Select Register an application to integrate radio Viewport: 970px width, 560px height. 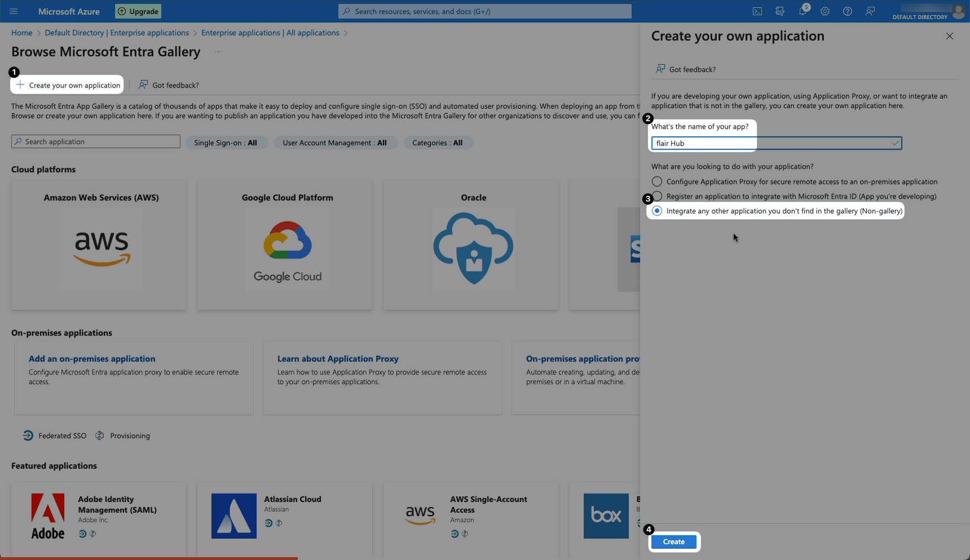(657, 196)
